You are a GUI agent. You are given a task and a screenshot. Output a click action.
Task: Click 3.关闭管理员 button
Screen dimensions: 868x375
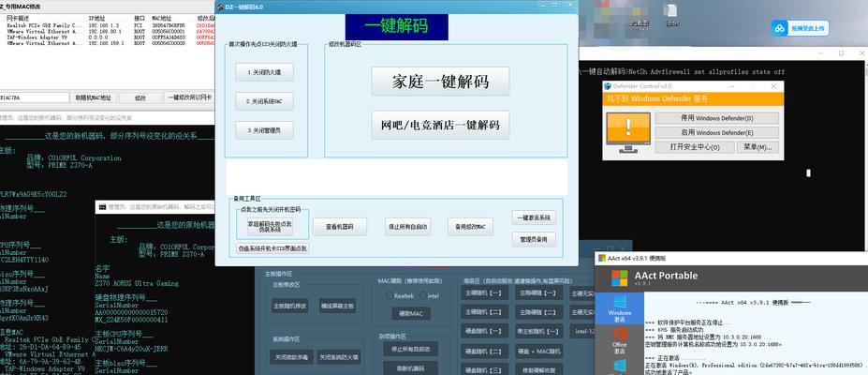pos(264,130)
